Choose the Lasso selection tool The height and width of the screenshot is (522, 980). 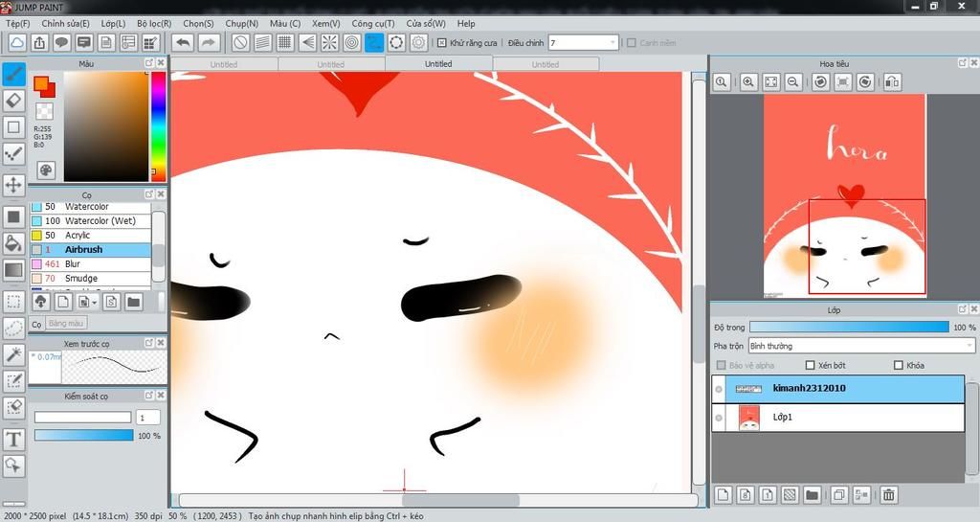point(13,328)
